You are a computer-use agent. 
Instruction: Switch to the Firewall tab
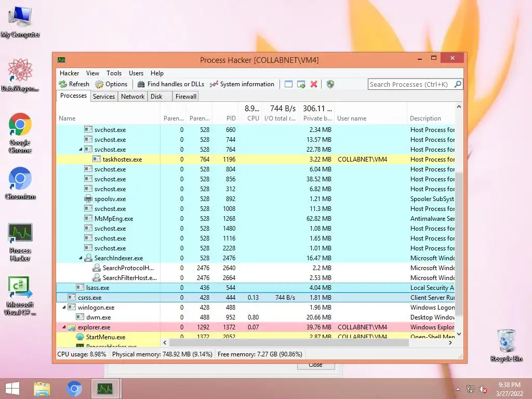(x=186, y=96)
